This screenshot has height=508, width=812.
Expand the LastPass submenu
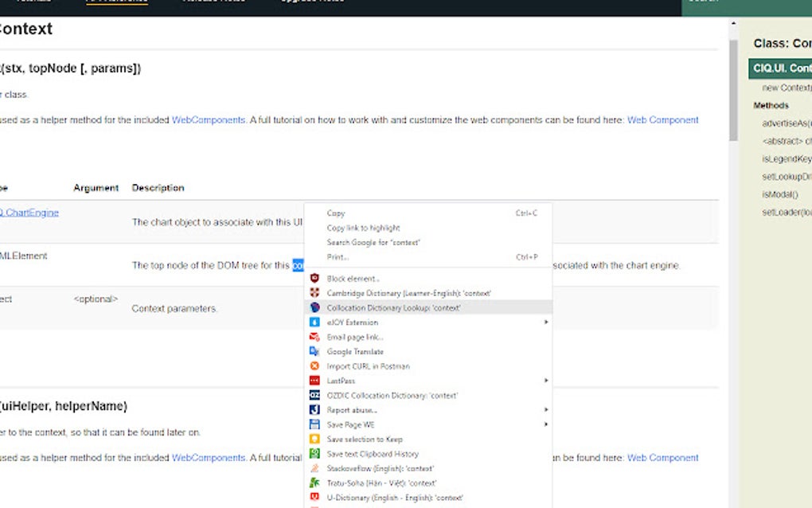point(545,381)
